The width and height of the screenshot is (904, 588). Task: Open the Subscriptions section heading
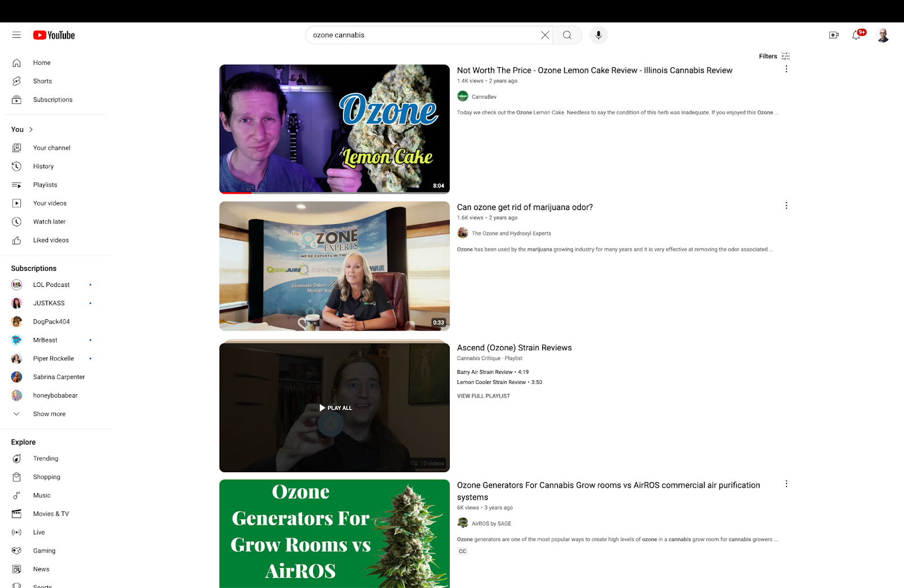tap(34, 268)
